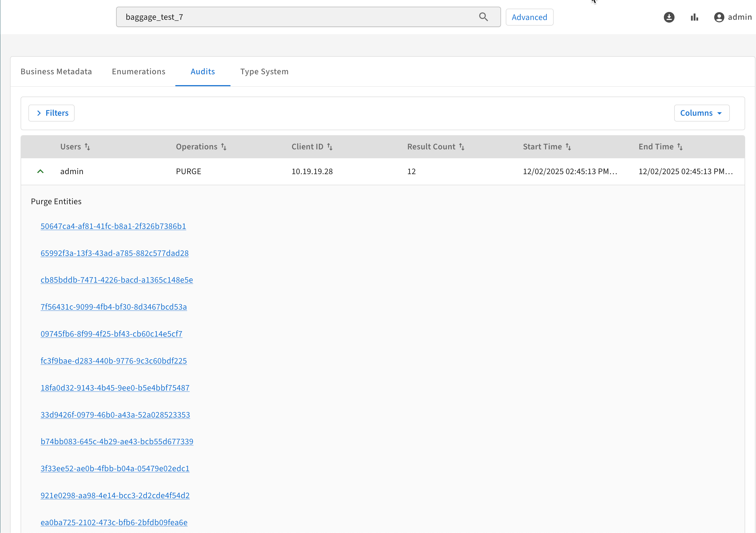756x533 pixels.
Task: Open purged entity 50647ca4-af81 link
Action: [113, 226]
